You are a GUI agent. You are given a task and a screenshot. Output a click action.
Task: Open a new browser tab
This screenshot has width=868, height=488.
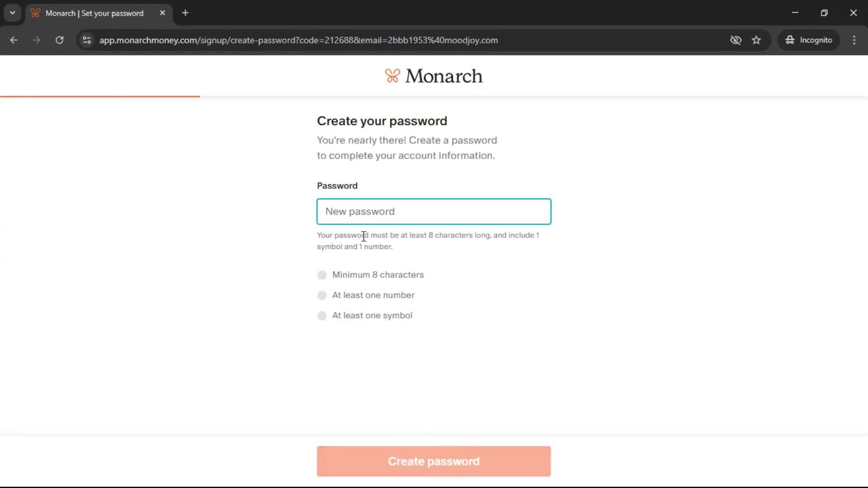pos(185,13)
